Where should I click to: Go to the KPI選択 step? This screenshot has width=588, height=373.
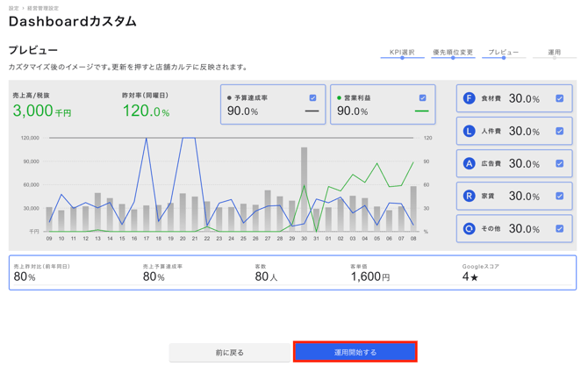402,53
